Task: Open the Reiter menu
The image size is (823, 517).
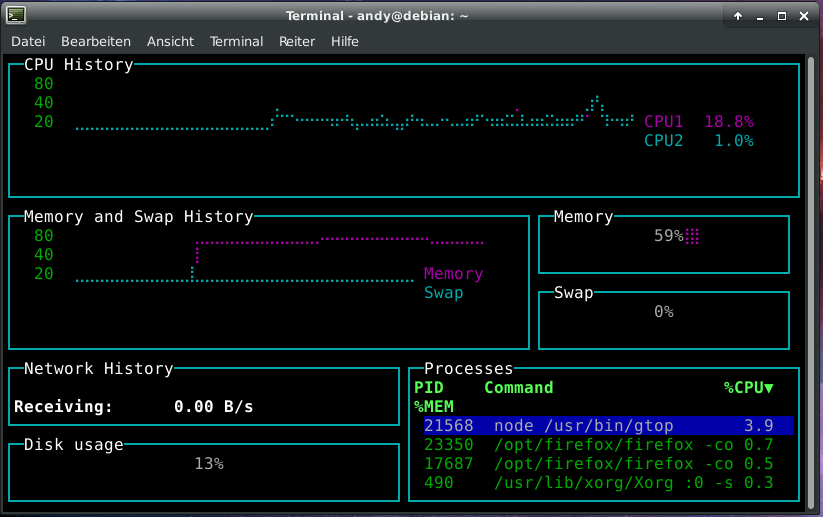Action: [x=297, y=41]
